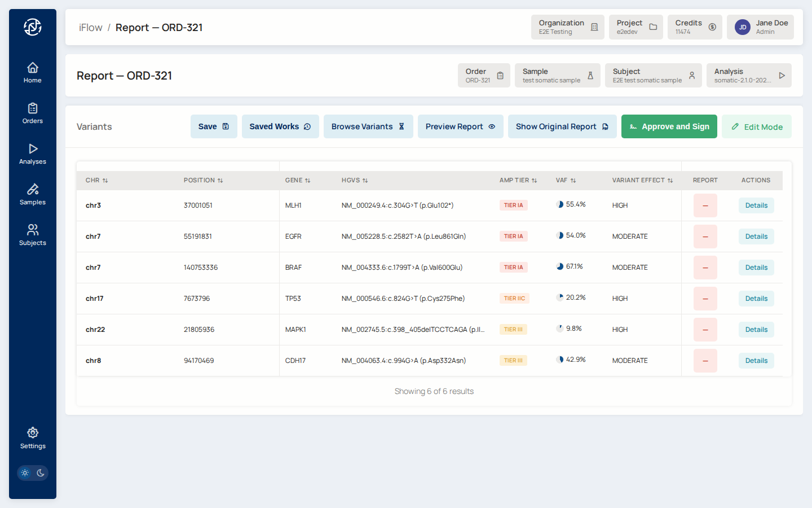The width and height of the screenshot is (812, 508).
Task: Open the Project e2edev selector
Action: 636,27
